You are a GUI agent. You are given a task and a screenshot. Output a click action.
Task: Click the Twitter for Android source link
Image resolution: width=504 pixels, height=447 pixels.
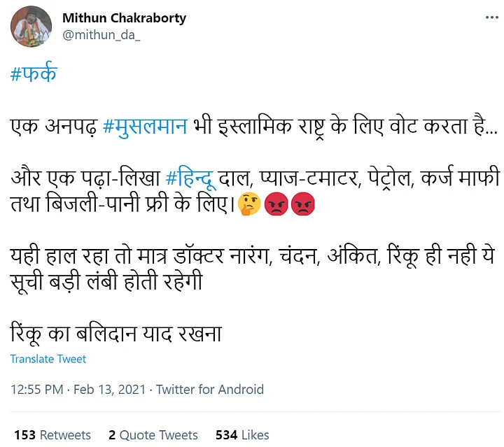(209, 390)
